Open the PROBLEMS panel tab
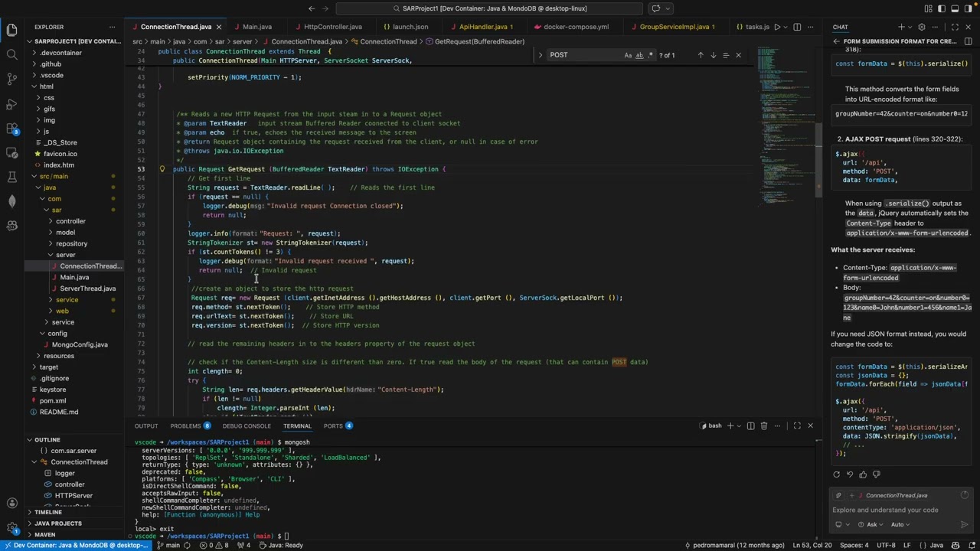The height and width of the screenshot is (551, 980). pyautogui.click(x=191, y=425)
